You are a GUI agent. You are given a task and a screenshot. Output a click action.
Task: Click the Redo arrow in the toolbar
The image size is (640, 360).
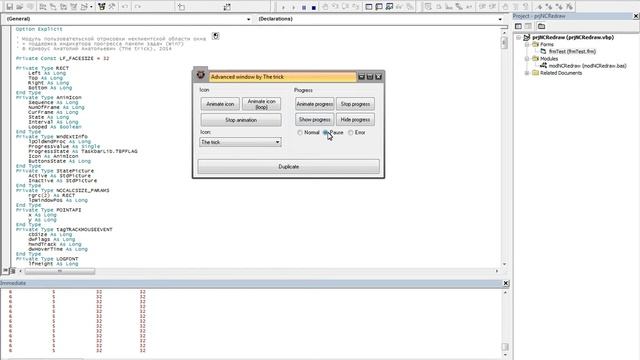coord(138,7)
